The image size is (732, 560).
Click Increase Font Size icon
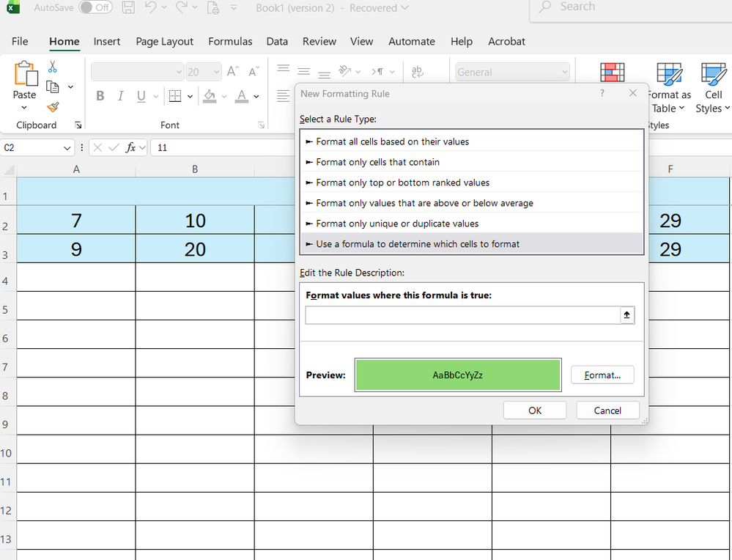(233, 71)
